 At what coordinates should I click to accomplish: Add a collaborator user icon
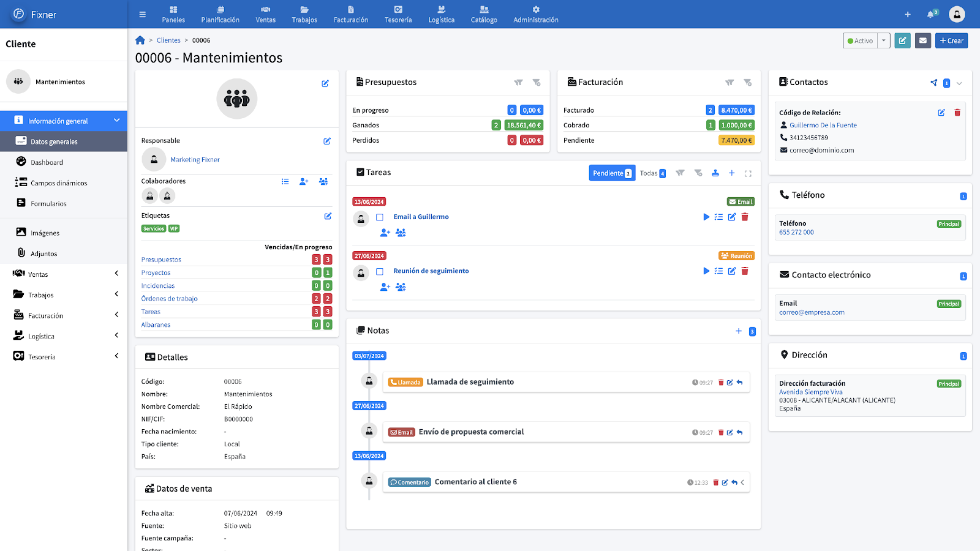pos(304,181)
